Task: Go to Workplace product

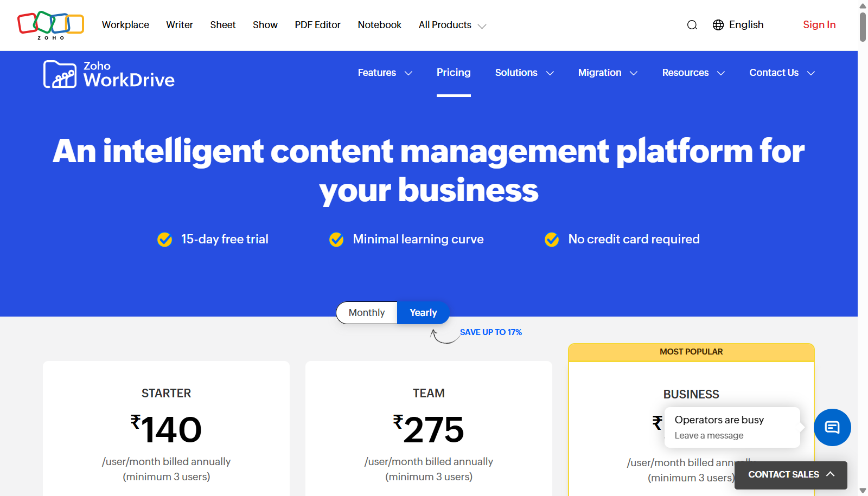Action: click(125, 25)
